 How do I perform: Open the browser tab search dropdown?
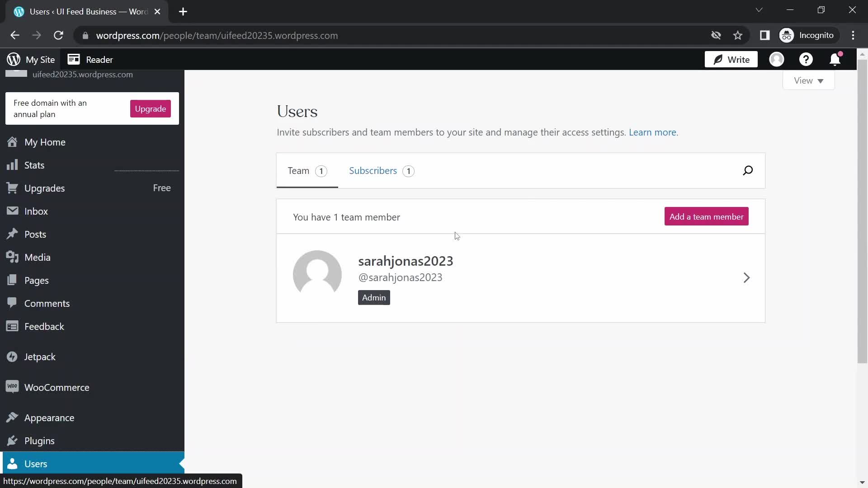pyautogui.click(x=759, y=9)
